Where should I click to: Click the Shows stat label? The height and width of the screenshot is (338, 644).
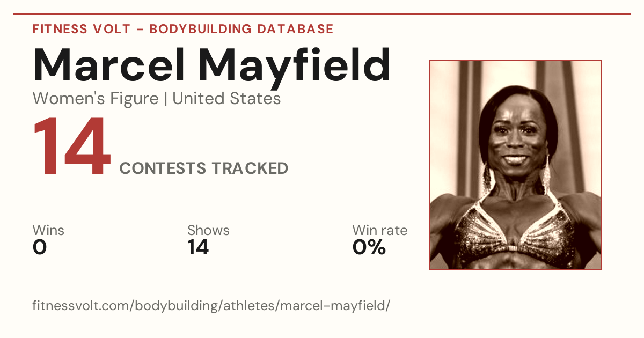(x=208, y=231)
